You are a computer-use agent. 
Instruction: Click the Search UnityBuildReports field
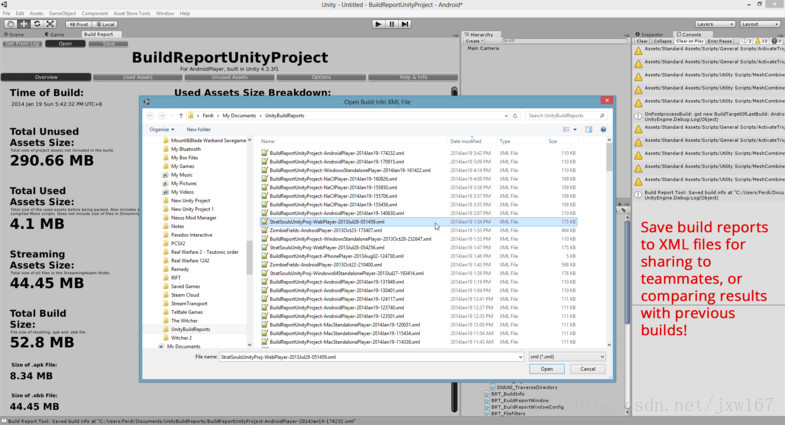tap(566, 116)
